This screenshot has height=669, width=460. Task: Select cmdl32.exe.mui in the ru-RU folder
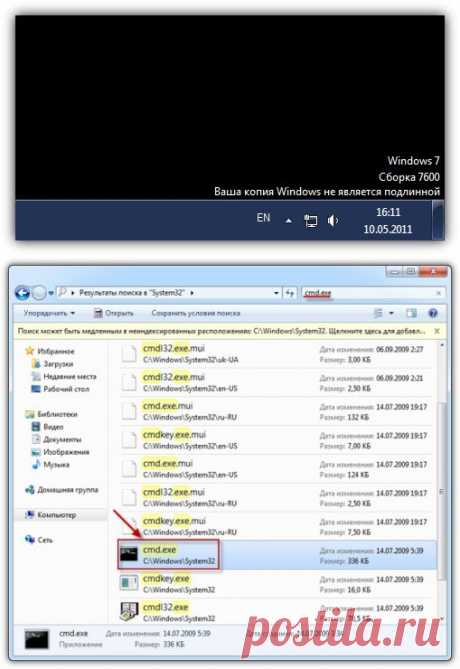pos(276,497)
